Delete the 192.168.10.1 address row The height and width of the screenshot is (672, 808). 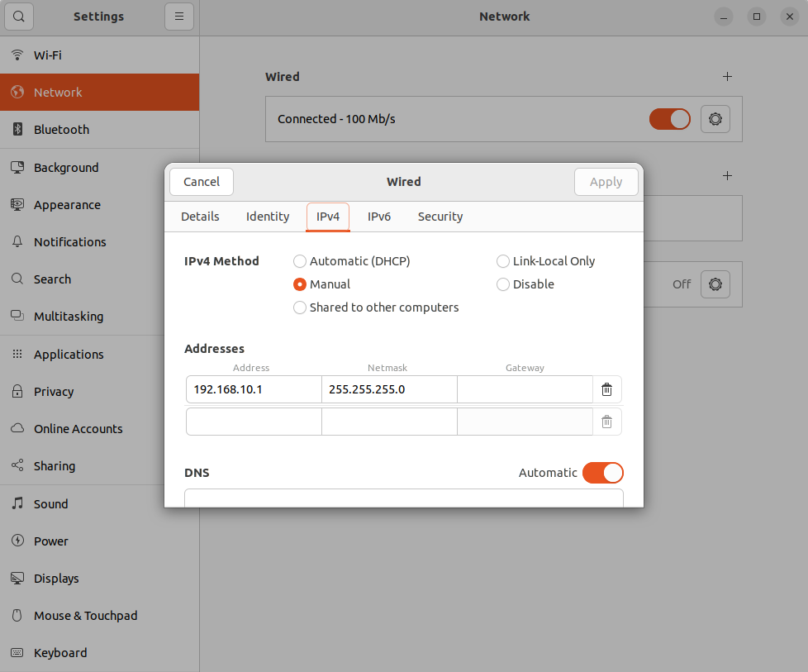[606, 389]
